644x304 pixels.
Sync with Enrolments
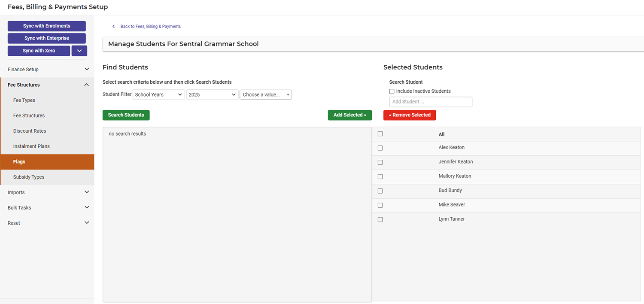pos(46,26)
